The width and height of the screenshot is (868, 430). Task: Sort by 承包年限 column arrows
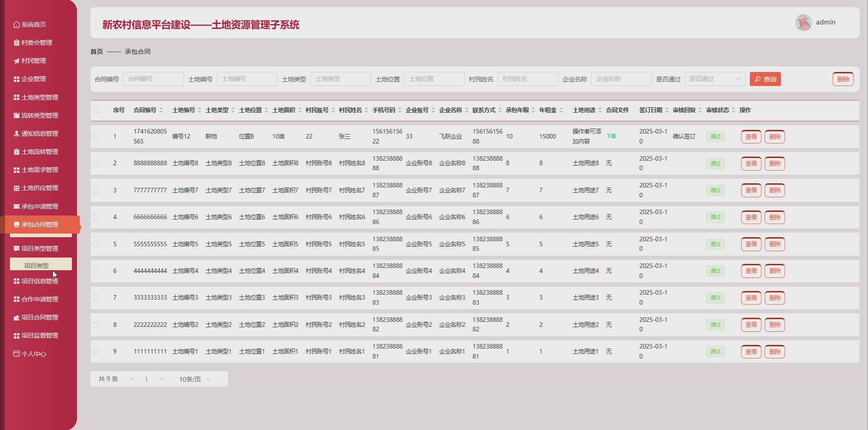tap(533, 110)
